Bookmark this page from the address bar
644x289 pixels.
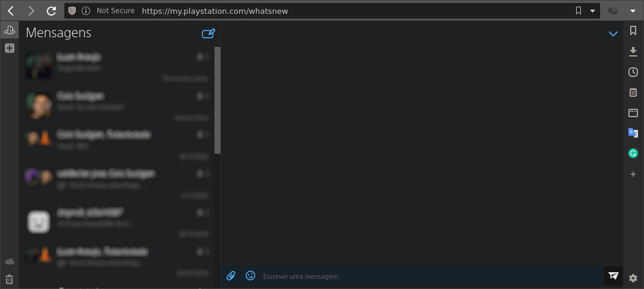579,11
